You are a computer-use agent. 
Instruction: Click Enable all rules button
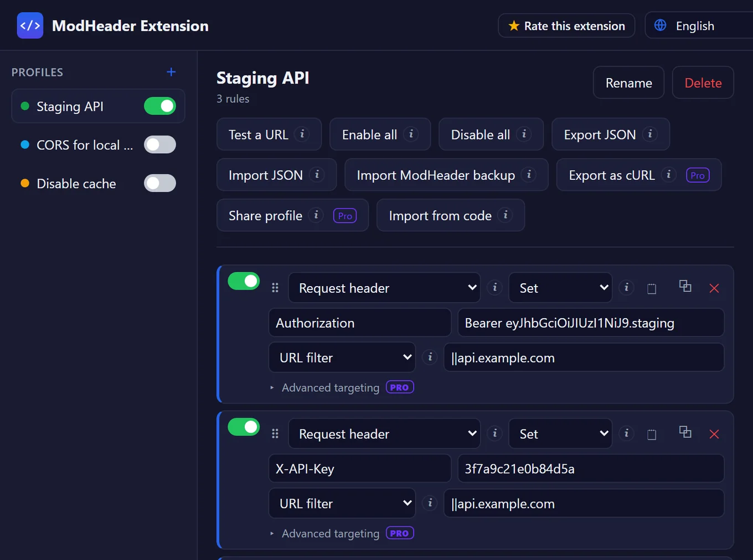coord(380,134)
